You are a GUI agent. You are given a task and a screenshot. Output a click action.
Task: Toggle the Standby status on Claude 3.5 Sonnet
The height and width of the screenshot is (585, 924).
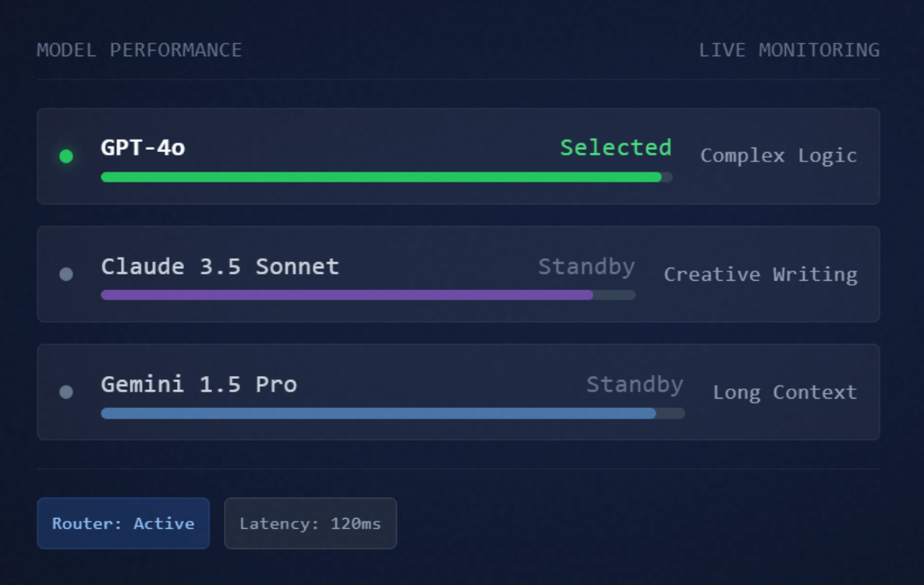(x=586, y=266)
